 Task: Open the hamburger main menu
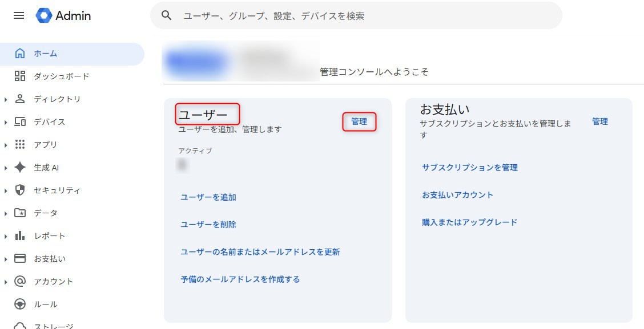(19, 16)
